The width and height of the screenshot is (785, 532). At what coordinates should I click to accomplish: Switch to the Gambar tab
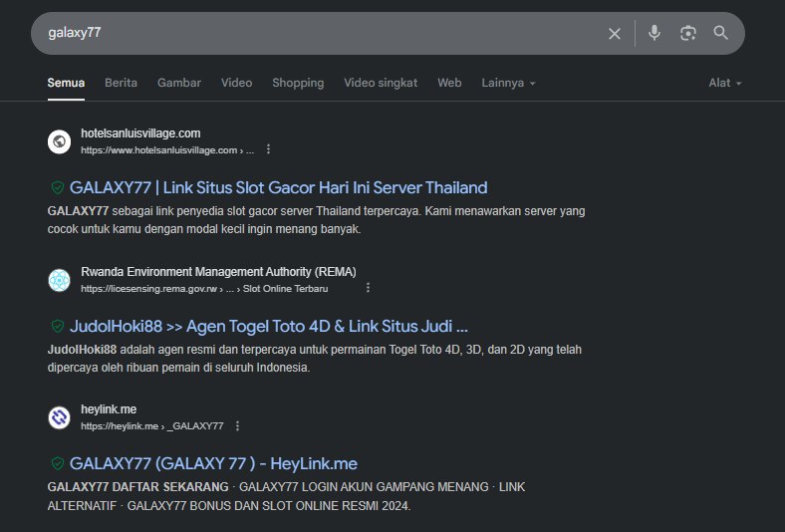[x=179, y=83]
